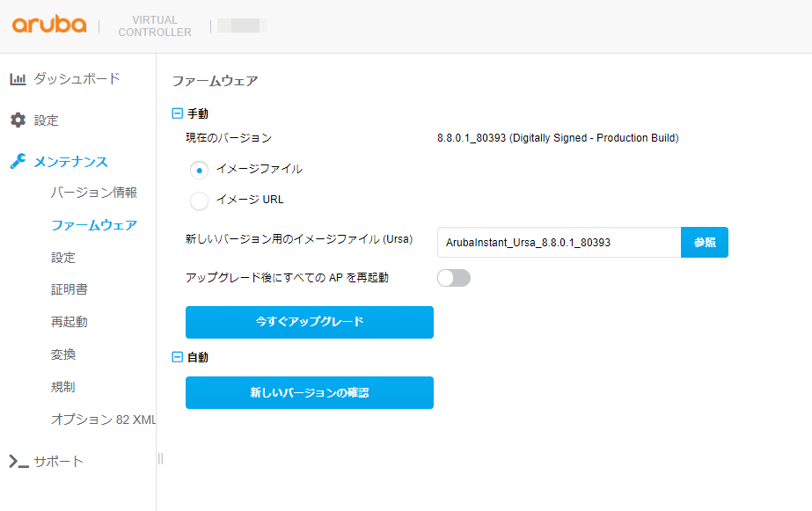Open the サポート terminal icon
The width and height of the screenshot is (812, 511).
[x=18, y=460]
